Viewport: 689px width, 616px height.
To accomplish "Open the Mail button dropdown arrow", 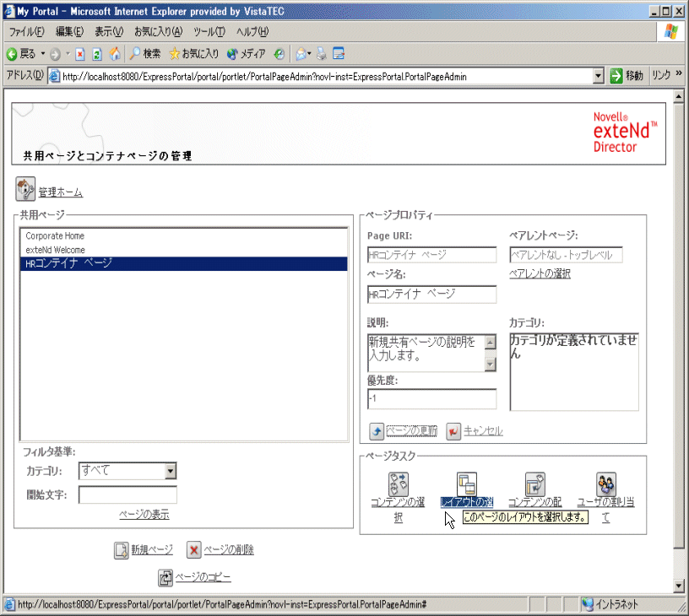I will [309, 53].
